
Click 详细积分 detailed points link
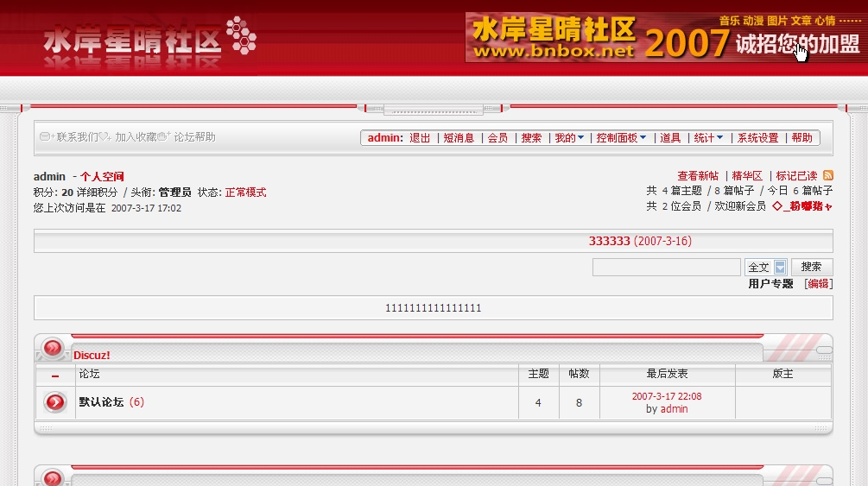97,193
